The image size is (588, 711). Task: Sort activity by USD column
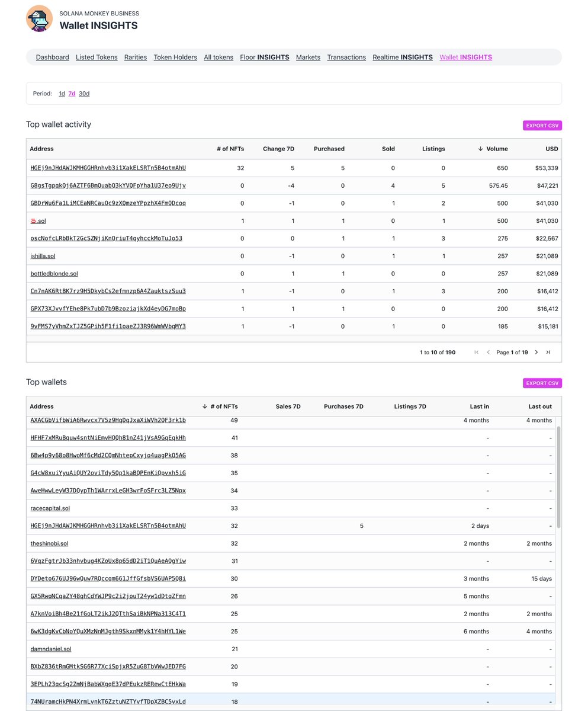coord(552,149)
